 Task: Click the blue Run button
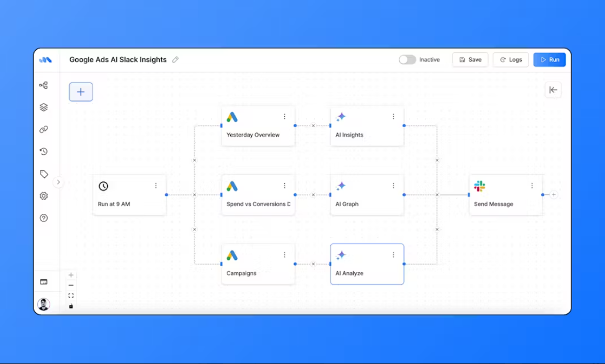click(x=550, y=60)
